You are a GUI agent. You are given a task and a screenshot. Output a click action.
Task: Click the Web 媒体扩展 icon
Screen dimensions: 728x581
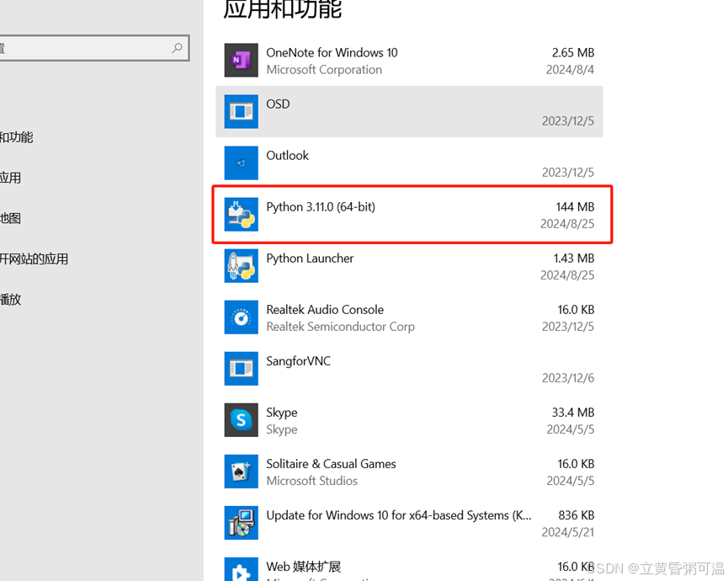(241, 569)
